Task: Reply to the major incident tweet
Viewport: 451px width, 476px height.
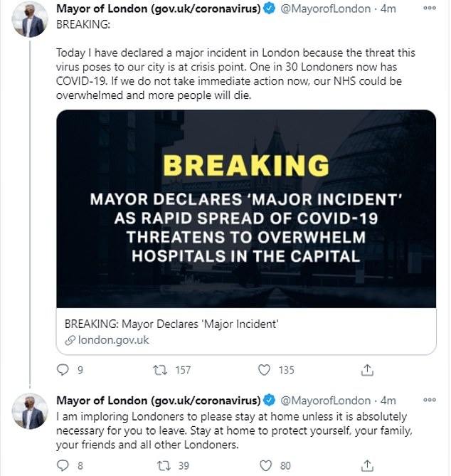Action: pyautogui.click(x=63, y=370)
